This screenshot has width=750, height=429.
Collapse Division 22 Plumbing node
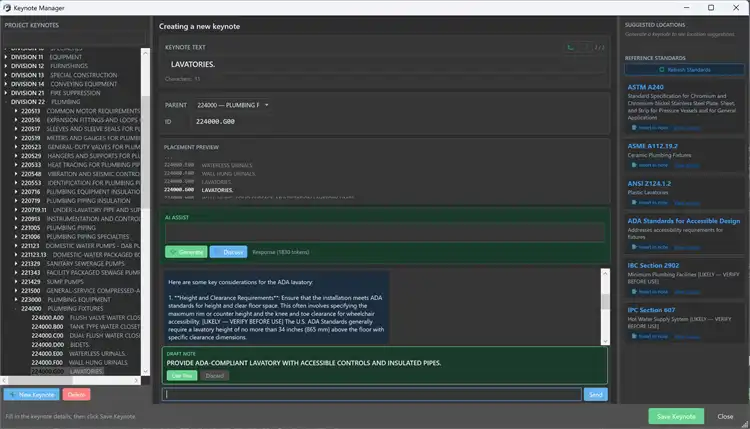[6, 102]
